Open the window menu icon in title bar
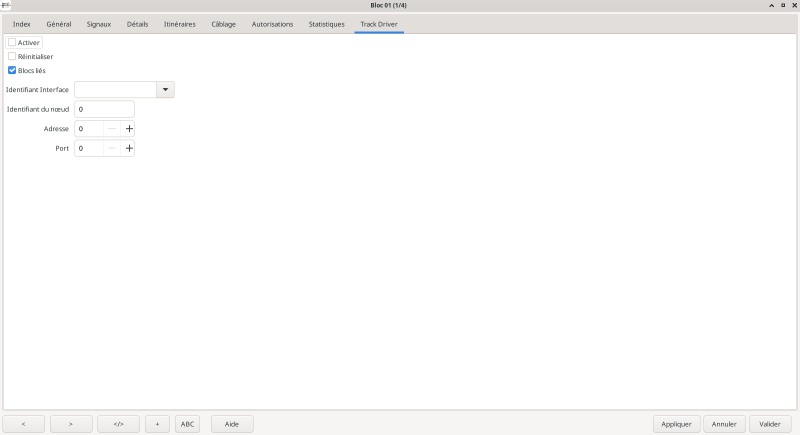 [x=6, y=6]
